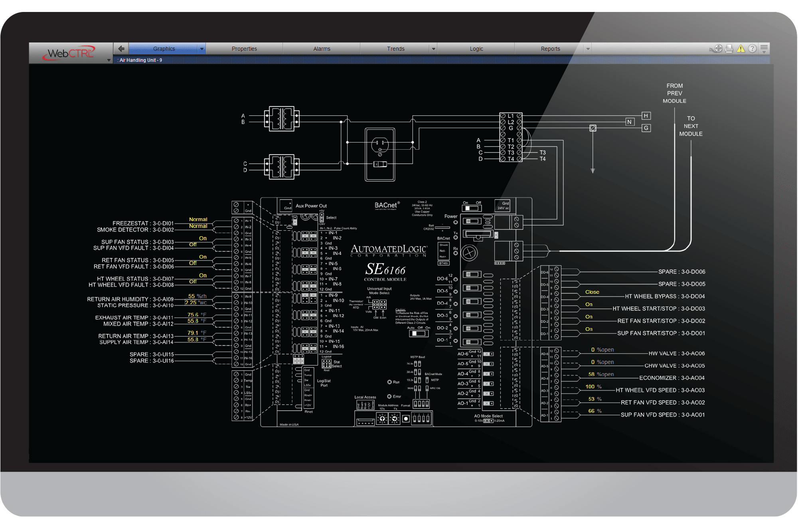Toggle the DO-6 output switch
The image size is (798, 532).
tap(472, 275)
